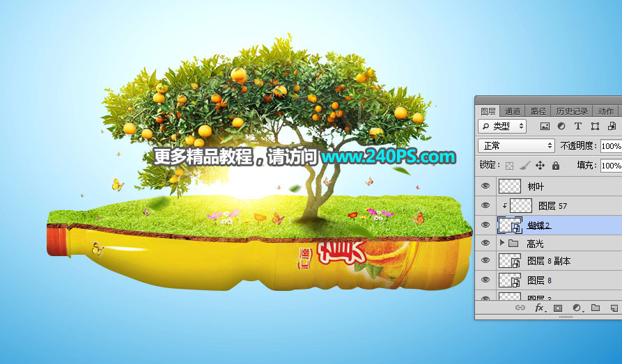Select the layer name 图层 8
The height and width of the screenshot is (364, 622).
pos(539,280)
